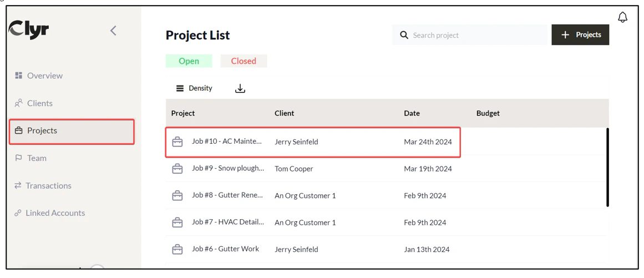Click the Transactions arrows icon
The width and height of the screenshot is (644, 278).
[x=18, y=185]
